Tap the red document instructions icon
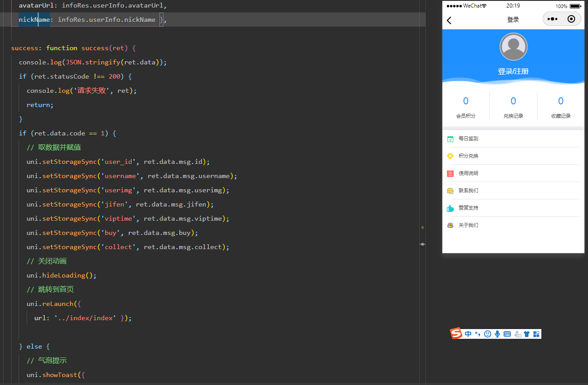The width and height of the screenshot is (588, 385). [x=450, y=174]
